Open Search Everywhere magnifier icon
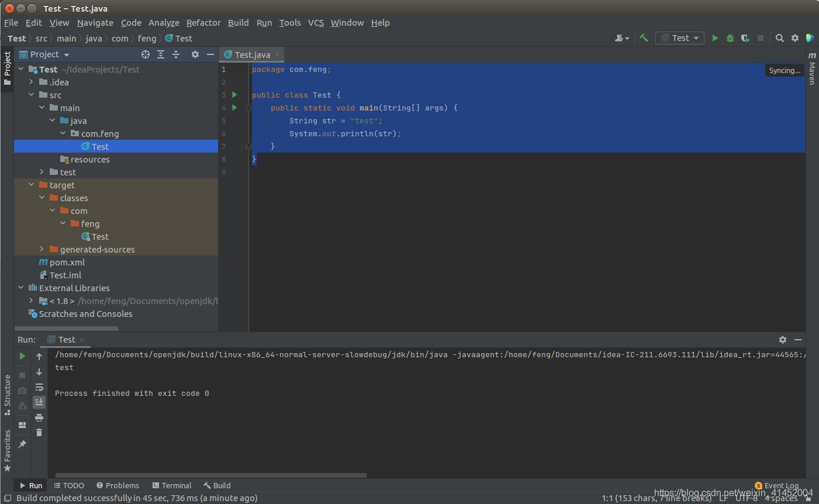 (x=779, y=38)
